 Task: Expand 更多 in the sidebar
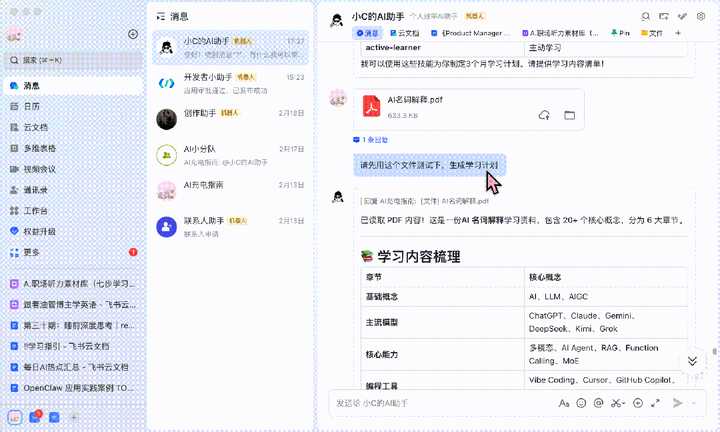click(73, 252)
